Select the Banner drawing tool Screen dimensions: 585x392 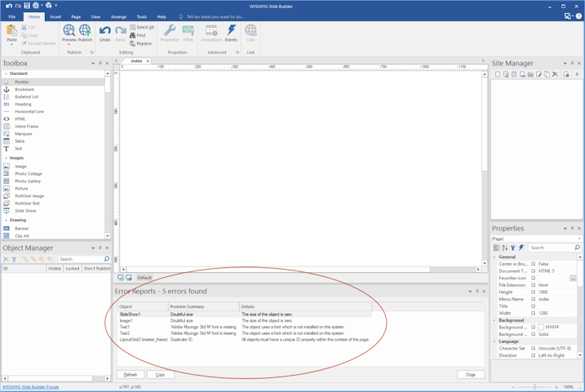pos(22,228)
